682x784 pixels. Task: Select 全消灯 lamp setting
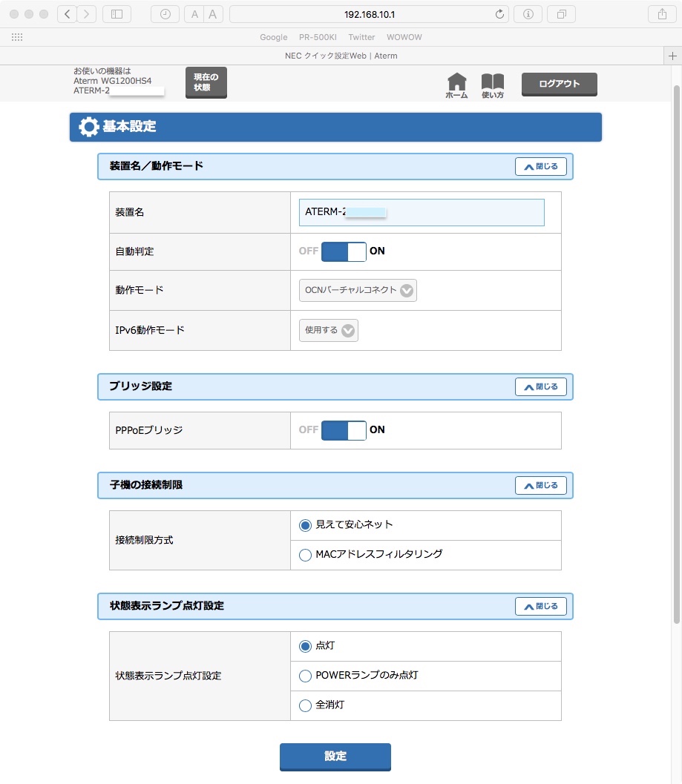(x=305, y=705)
